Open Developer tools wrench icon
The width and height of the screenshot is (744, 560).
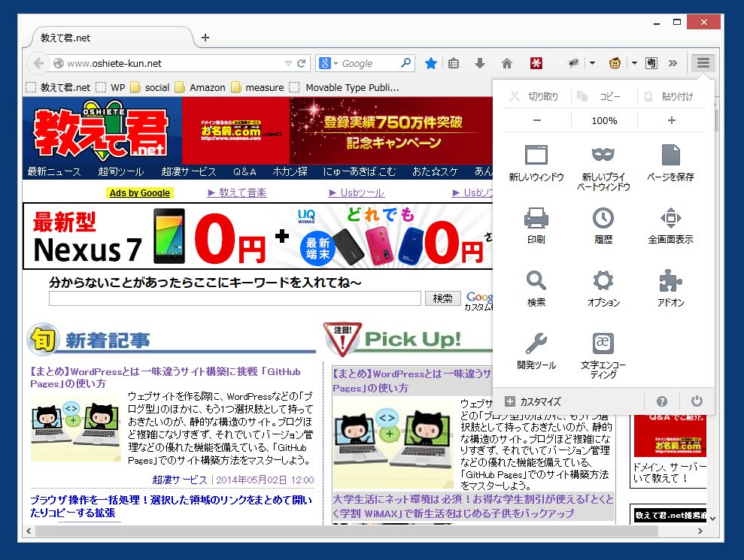tap(536, 351)
